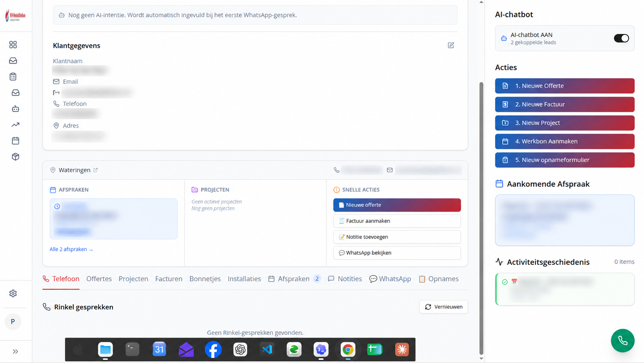The height and width of the screenshot is (363, 644).
Task: Click the main page vertical scrollbar
Action: click(481, 218)
